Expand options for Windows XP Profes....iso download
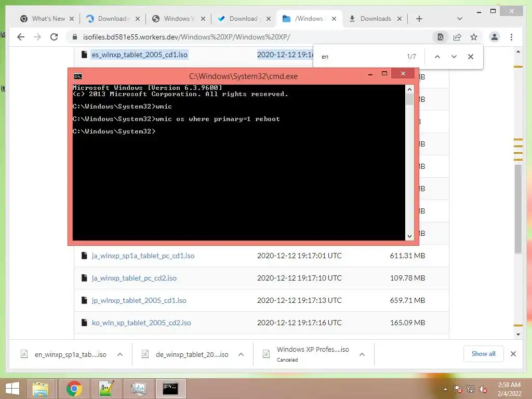 362,354
